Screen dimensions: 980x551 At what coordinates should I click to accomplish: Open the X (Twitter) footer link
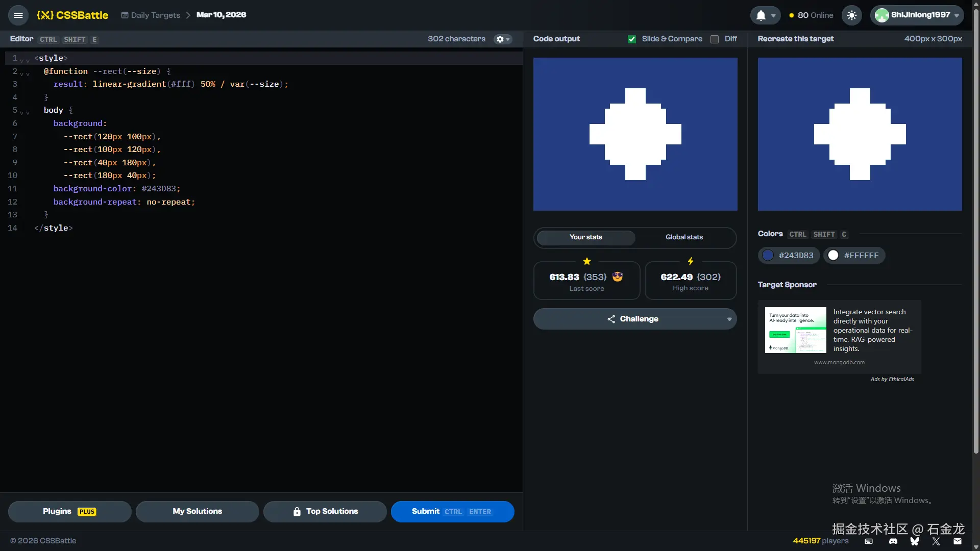tap(936, 541)
